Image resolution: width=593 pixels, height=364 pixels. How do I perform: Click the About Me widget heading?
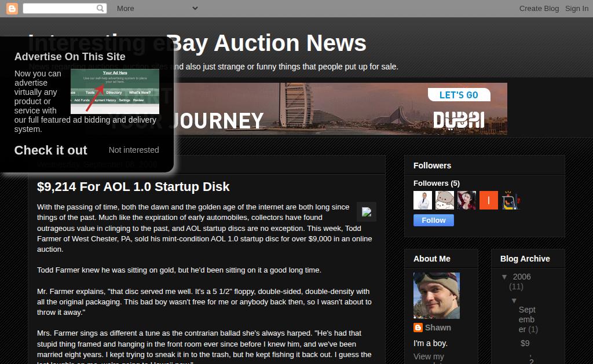(432, 259)
